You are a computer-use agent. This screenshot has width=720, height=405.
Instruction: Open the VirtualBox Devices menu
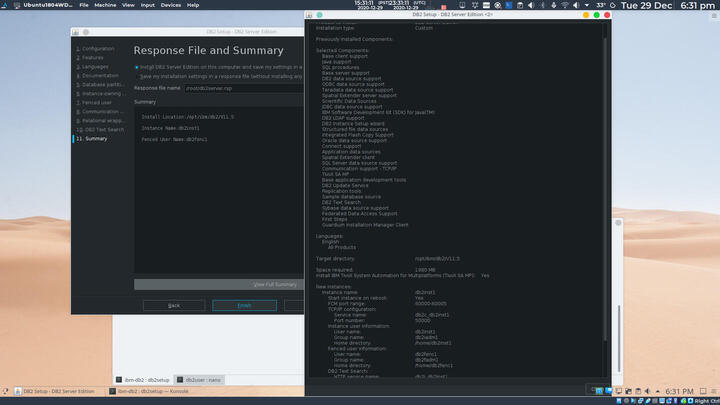(x=171, y=5)
